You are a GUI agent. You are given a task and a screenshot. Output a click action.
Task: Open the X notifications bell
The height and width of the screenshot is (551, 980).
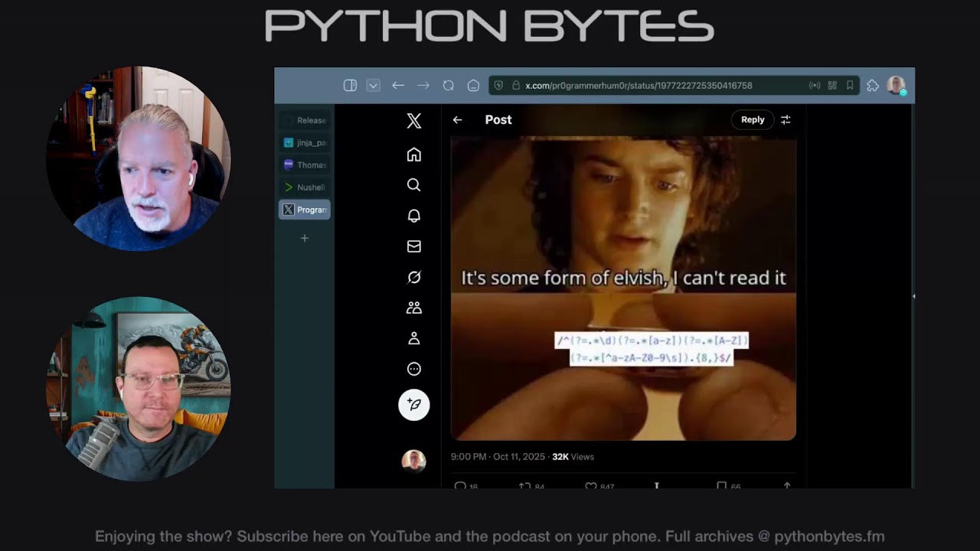click(413, 216)
